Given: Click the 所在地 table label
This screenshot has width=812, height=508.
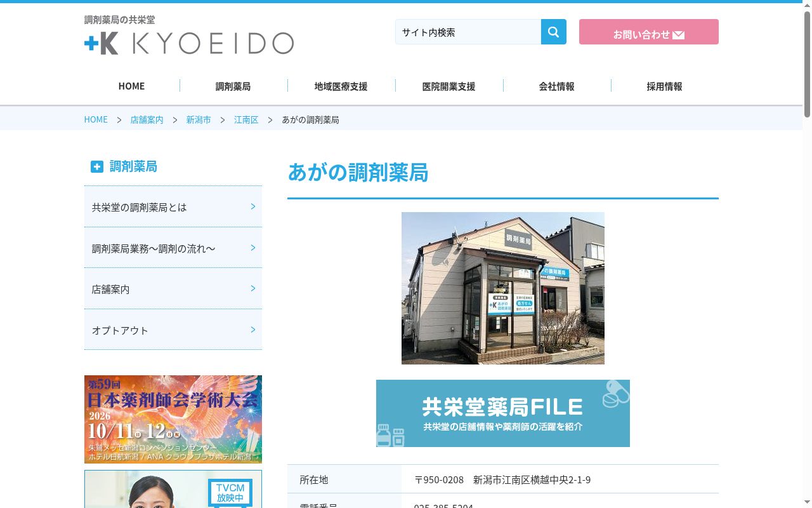Looking at the screenshot, I should click(x=314, y=480).
